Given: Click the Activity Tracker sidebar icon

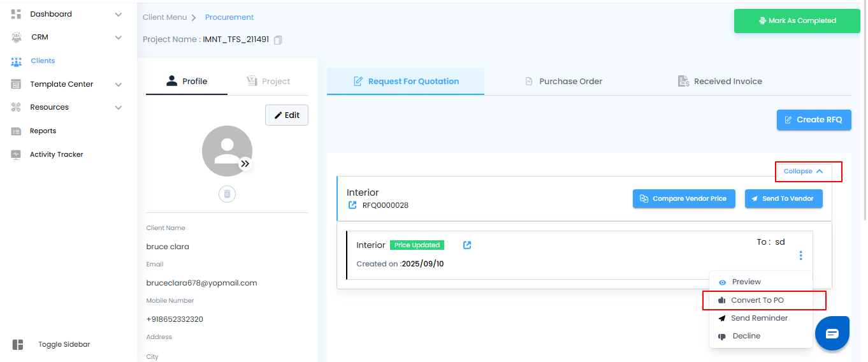Looking at the screenshot, I should click(17, 154).
